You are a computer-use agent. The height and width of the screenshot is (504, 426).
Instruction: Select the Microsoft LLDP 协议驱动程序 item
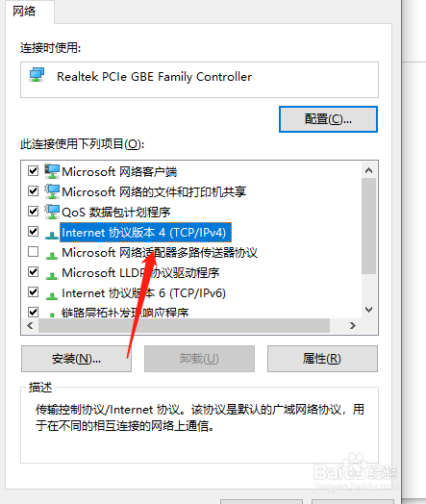(x=140, y=273)
